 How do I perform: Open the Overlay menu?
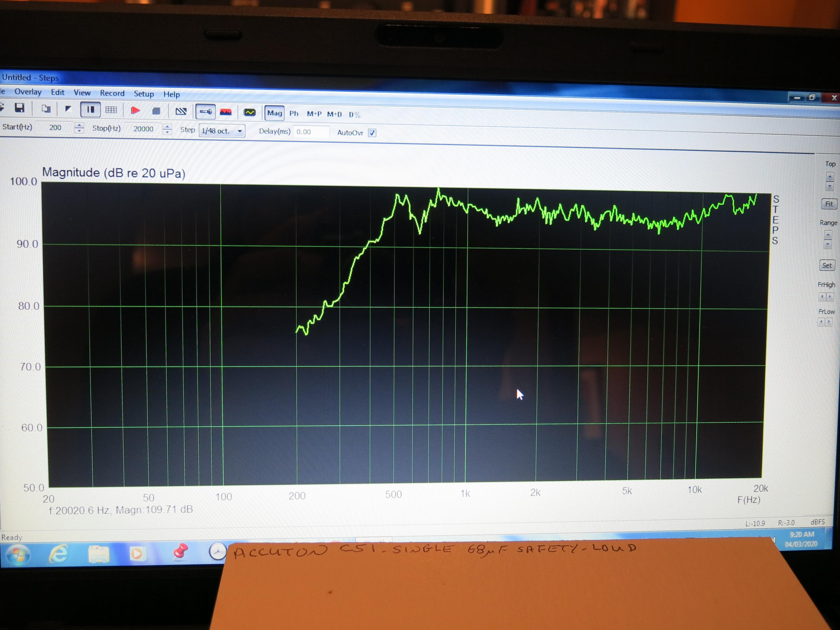(28, 92)
